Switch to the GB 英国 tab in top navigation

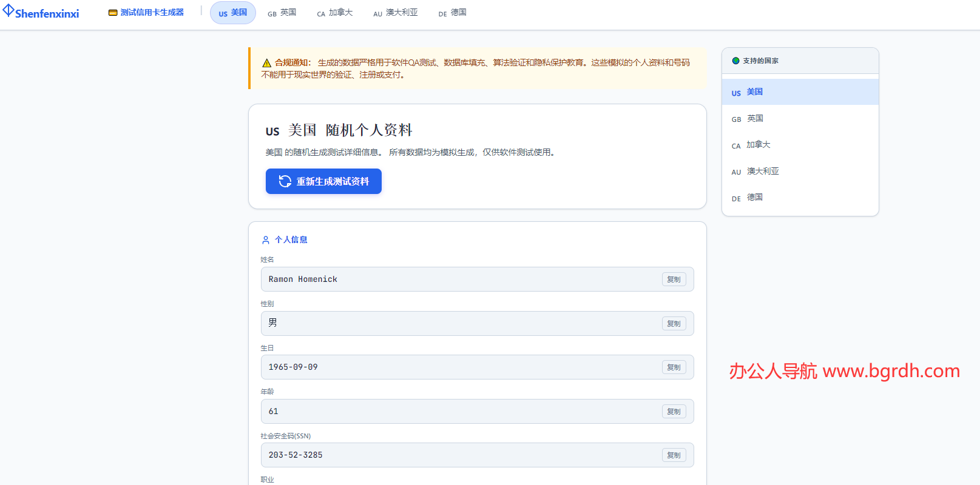[x=282, y=13]
